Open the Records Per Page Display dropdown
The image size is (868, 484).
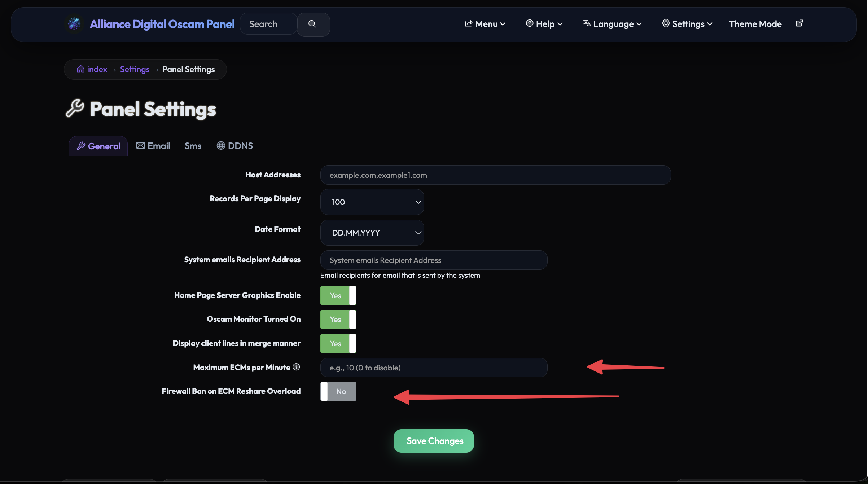point(372,202)
